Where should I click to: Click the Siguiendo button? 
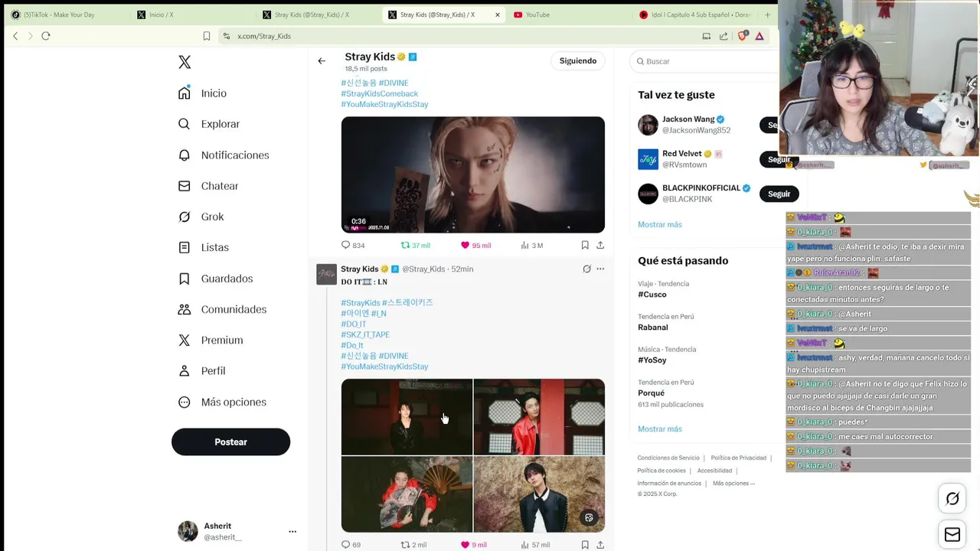tap(577, 60)
